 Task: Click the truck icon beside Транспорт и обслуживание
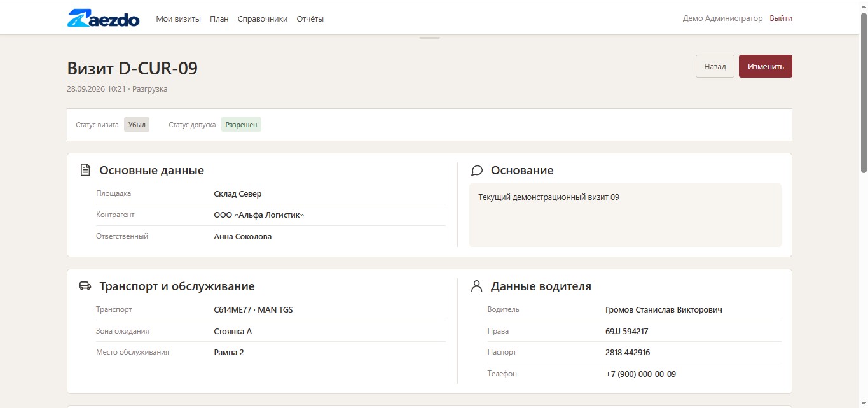point(85,286)
